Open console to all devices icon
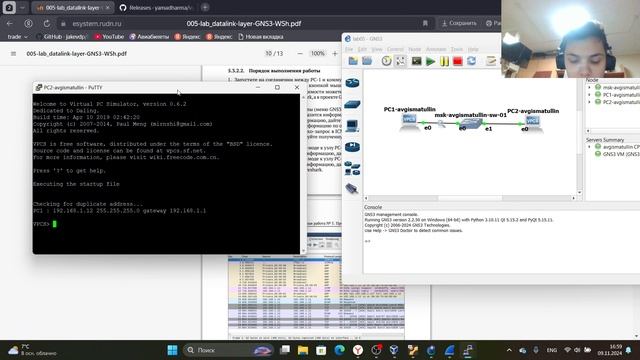Image resolution: width=640 pixels, height=360 pixels. coord(416,61)
